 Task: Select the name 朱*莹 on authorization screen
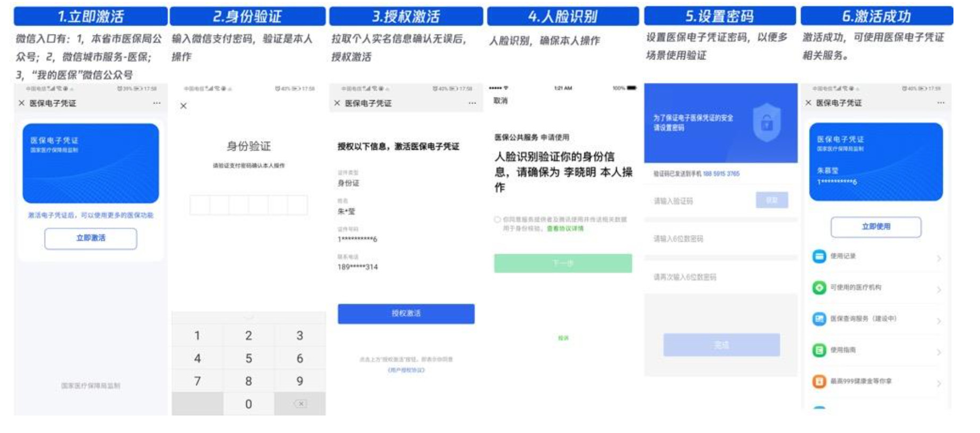click(346, 211)
